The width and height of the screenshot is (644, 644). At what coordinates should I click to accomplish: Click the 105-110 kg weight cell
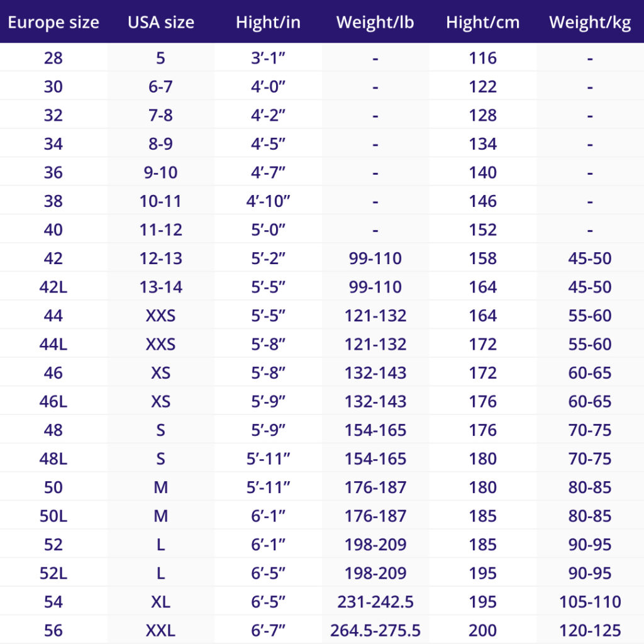point(590,602)
